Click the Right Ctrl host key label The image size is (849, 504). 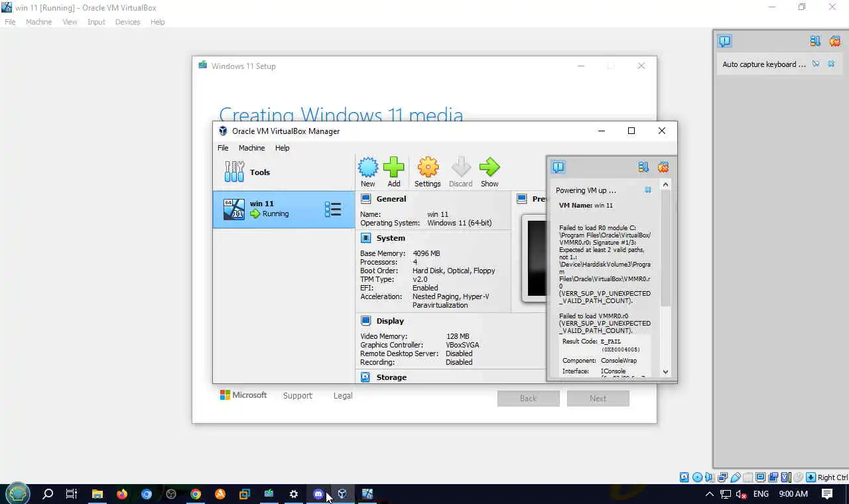point(832,477)
